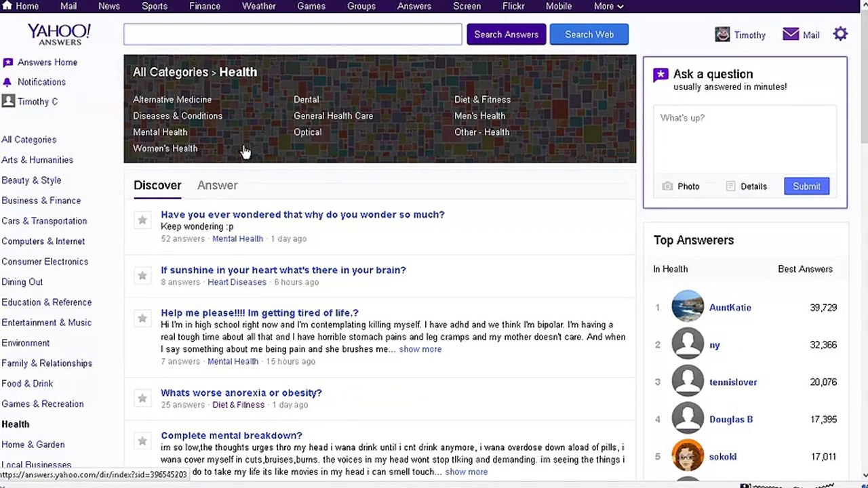Select the Discover tab
The image size is (868, 488).
coord(157,185)
